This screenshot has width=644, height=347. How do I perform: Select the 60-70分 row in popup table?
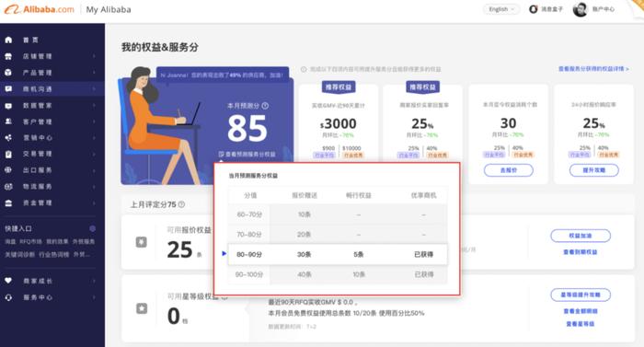click(x=338, y=214)
